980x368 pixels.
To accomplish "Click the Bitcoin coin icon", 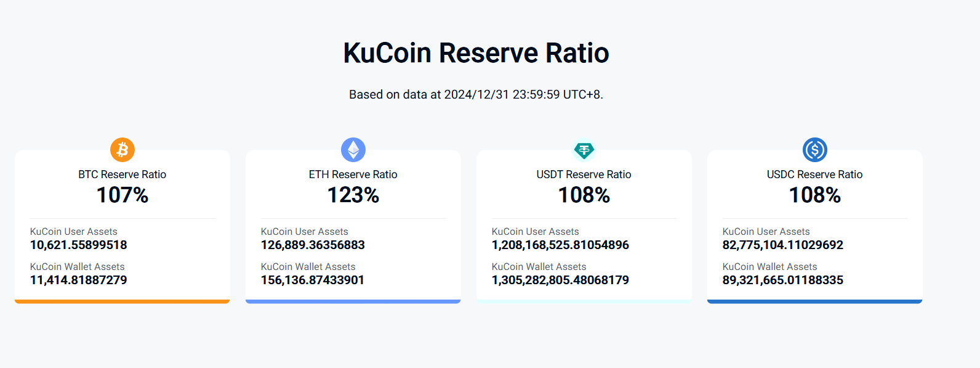I will 122,150.
